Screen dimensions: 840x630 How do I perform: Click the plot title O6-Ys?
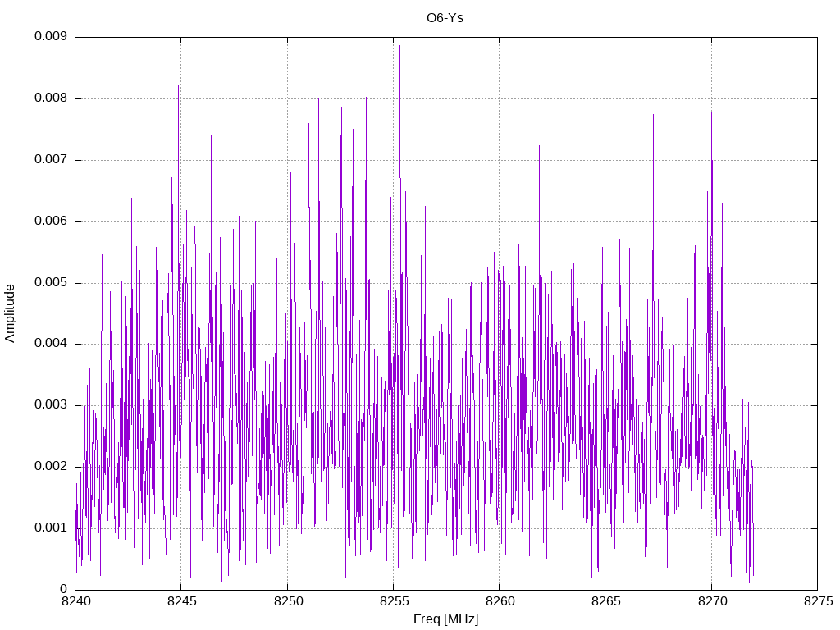click(x=445, y=18)
